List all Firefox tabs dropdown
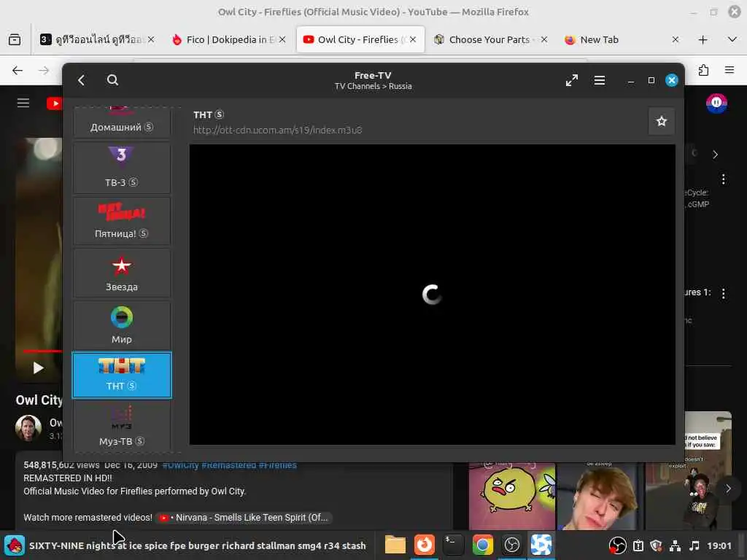Image resolution: width=747 pixels, height=560 pixels. [x=732, y=39]
